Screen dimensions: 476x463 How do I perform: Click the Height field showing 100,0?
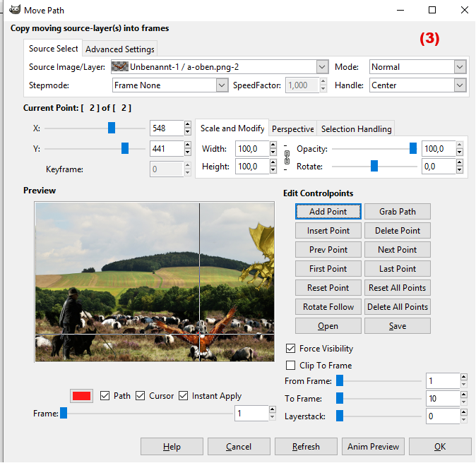coord(252,167)
